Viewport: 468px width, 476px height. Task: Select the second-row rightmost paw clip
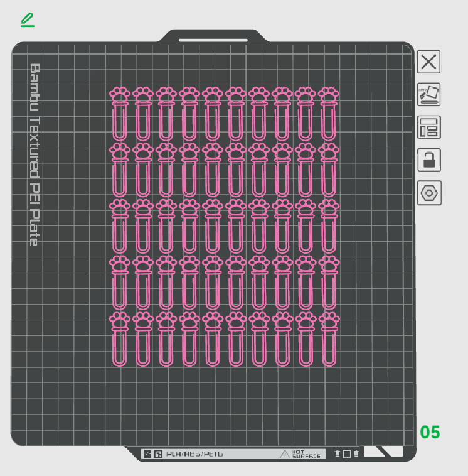tap(329, 170)
